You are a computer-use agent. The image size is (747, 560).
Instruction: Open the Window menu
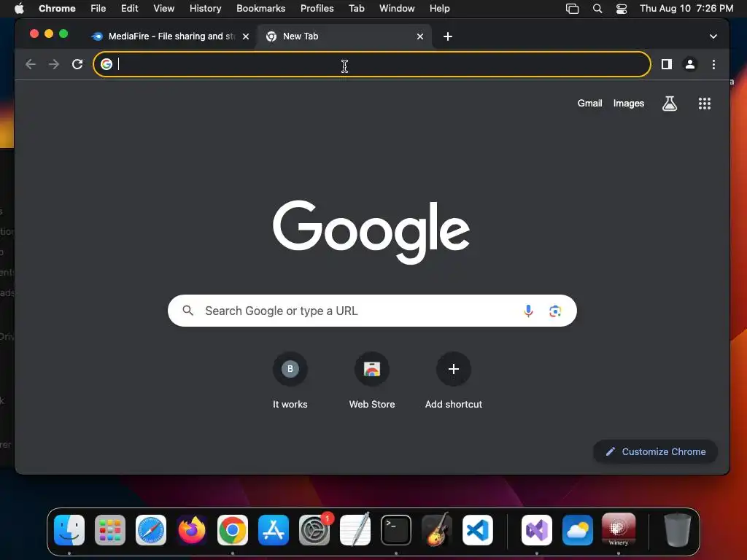397,9
